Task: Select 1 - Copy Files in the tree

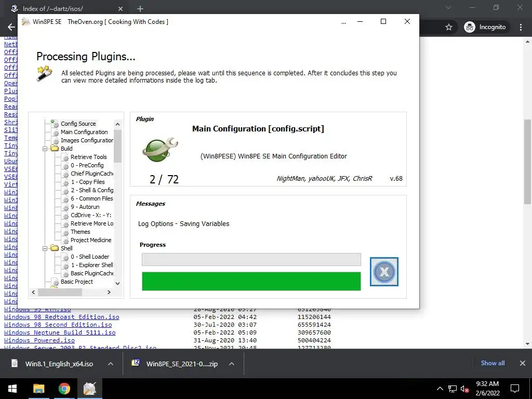Action: point(87,182)
